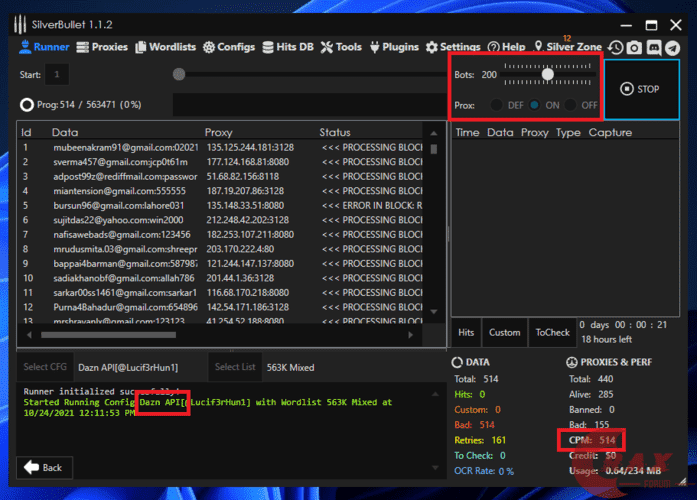Open the Tools menu
Screen dimensions: 697x500
(x=341, y=47)
